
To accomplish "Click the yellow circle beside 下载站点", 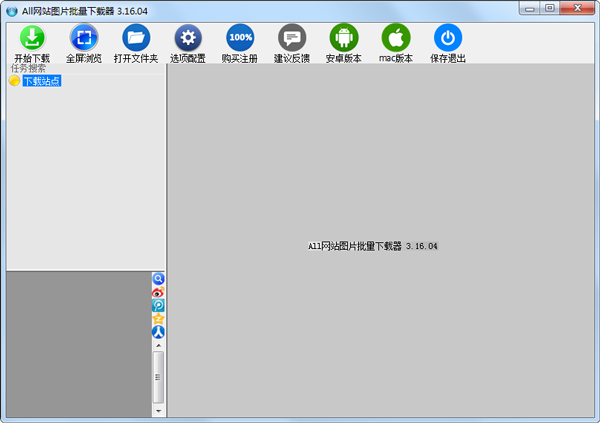I will point(15,81).
